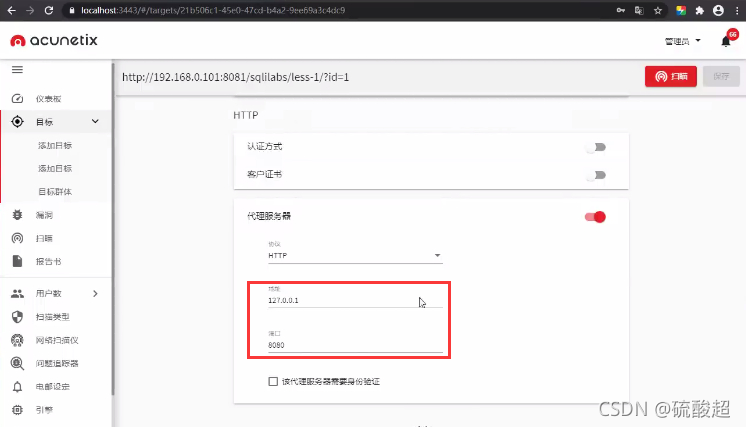
Task: Open the 漏洞 vulnerabilities menu label
Action: [44, 215]
